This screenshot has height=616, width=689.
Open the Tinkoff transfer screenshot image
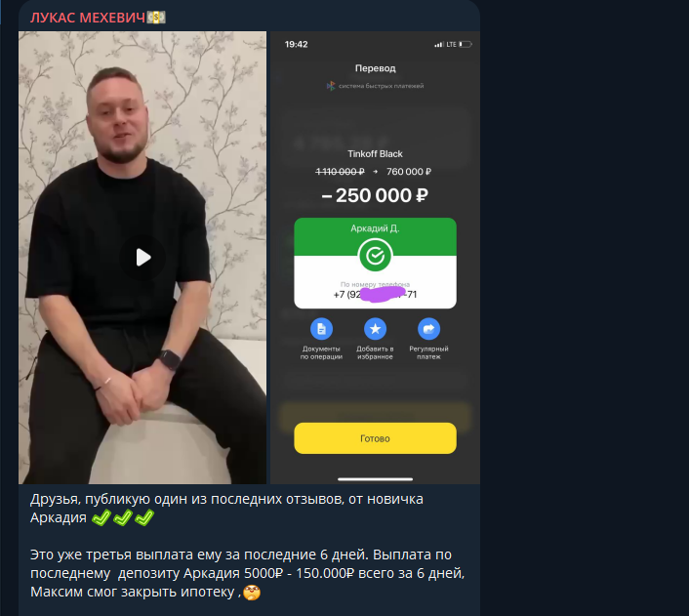pos(375,258)
